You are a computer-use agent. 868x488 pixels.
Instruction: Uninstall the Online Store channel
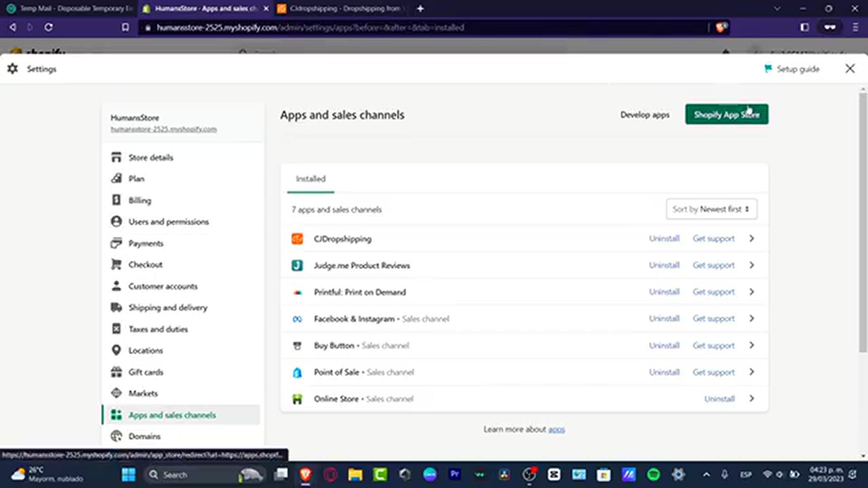719,399
